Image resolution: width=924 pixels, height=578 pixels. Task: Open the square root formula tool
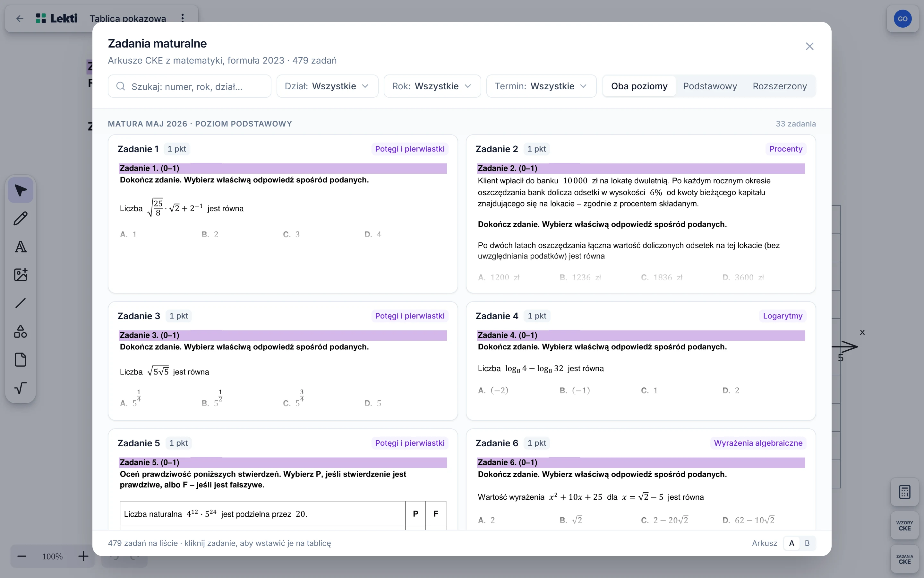click(21, 388)
